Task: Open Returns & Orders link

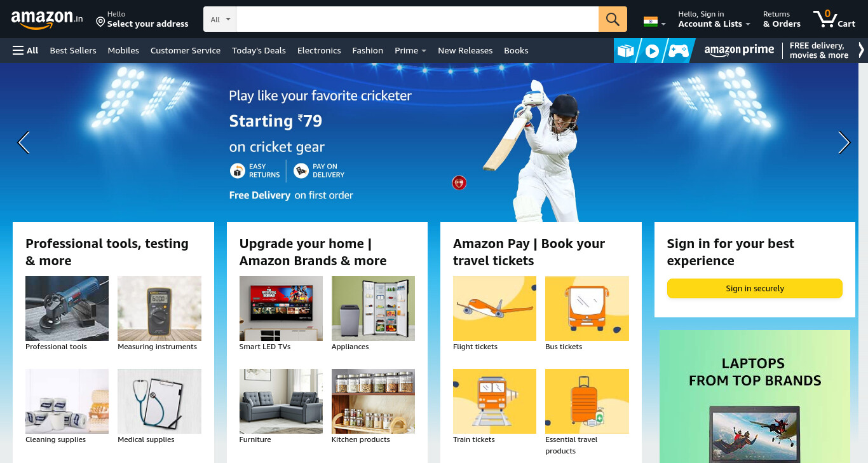Action: pyautogui.click(x=782, y=19)
